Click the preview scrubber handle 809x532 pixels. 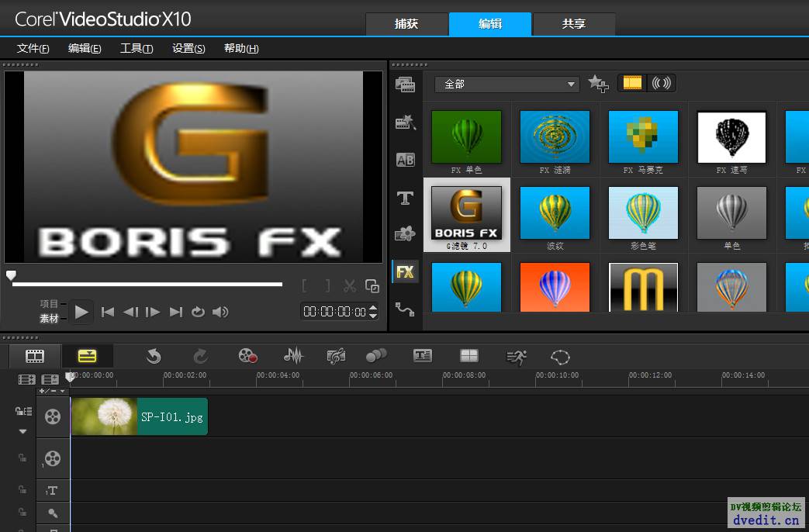pyautogui.click(x=11, y=275)
